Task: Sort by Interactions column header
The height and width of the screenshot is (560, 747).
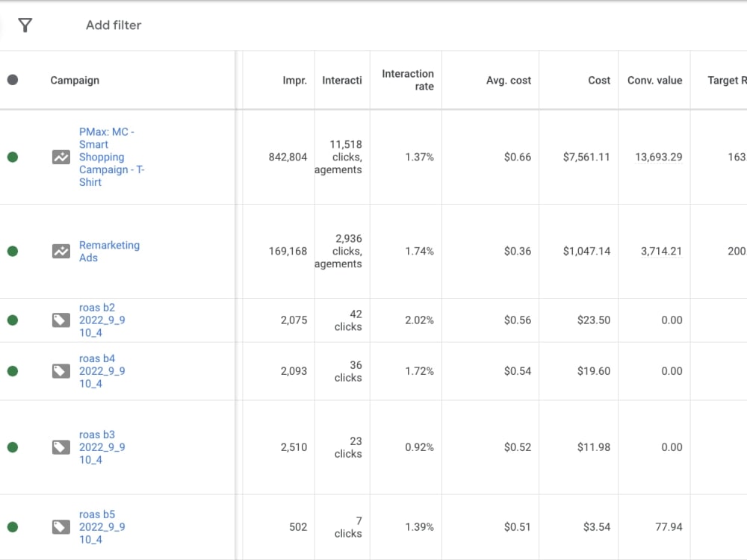Action: click(x=341, y=80)
